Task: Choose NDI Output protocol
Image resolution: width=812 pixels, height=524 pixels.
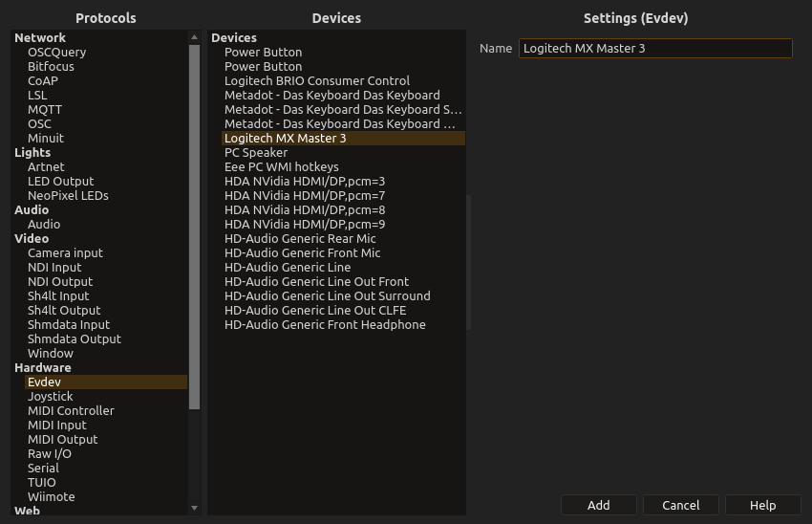Action: [60, 281]
